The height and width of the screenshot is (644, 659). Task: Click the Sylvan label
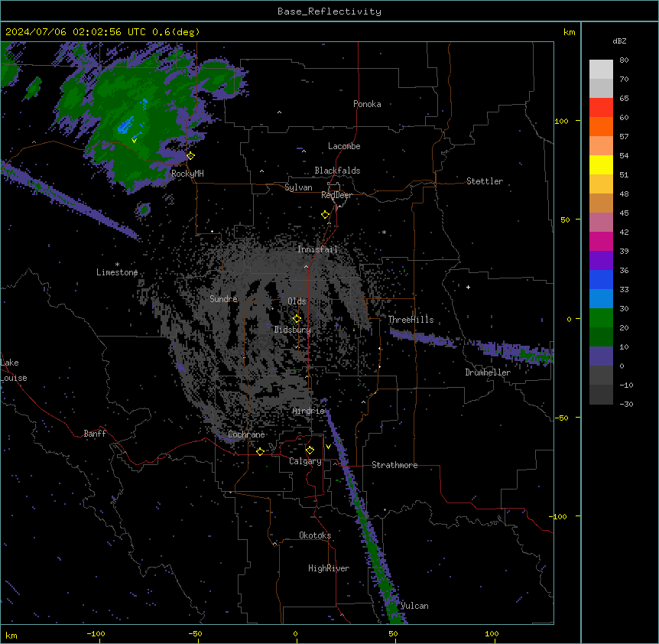pyautogui.click(x=298, y=187)
